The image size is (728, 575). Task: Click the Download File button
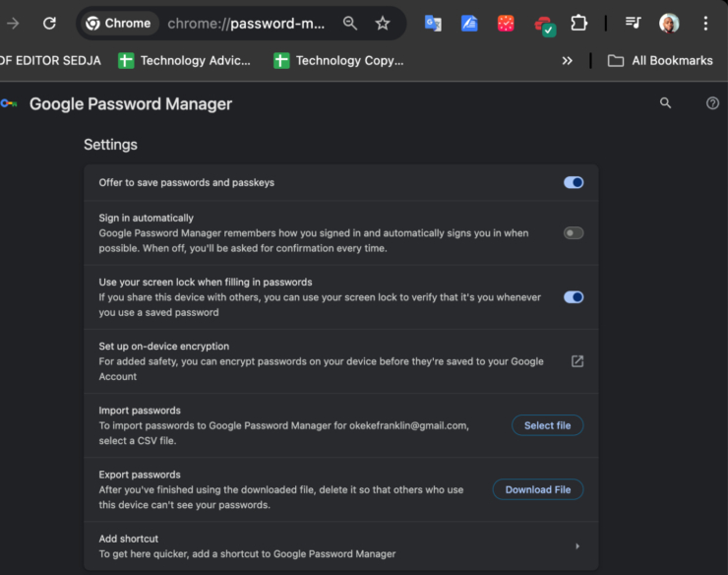pyautogui.click(x=537, y=489)
